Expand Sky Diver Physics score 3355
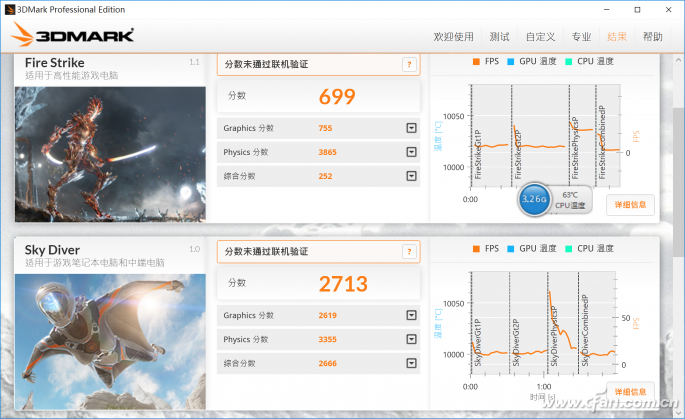Viewport: 685px width, 419px height. pos(411,339)
